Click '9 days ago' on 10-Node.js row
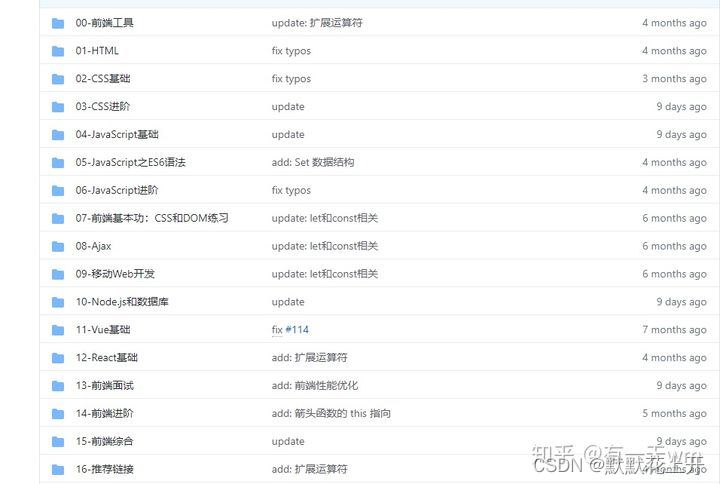Image resolution: width=720 pixels, height=484 pixels. [681, 302]
